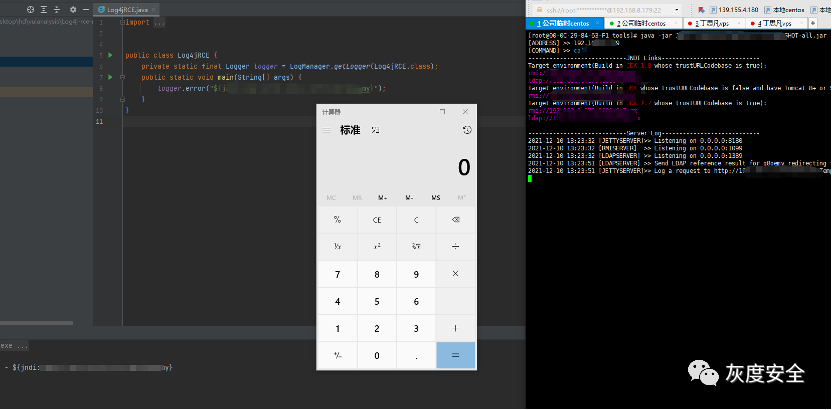Click digit 9 in Calculator
Viewport: 832px width, 410px height.
point(416,274)
